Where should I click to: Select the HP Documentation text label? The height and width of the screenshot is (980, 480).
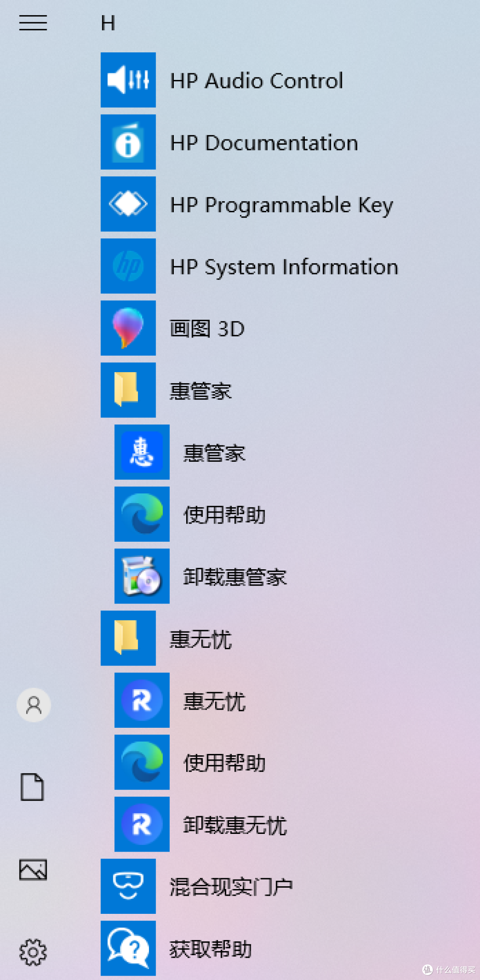[264, 143]
